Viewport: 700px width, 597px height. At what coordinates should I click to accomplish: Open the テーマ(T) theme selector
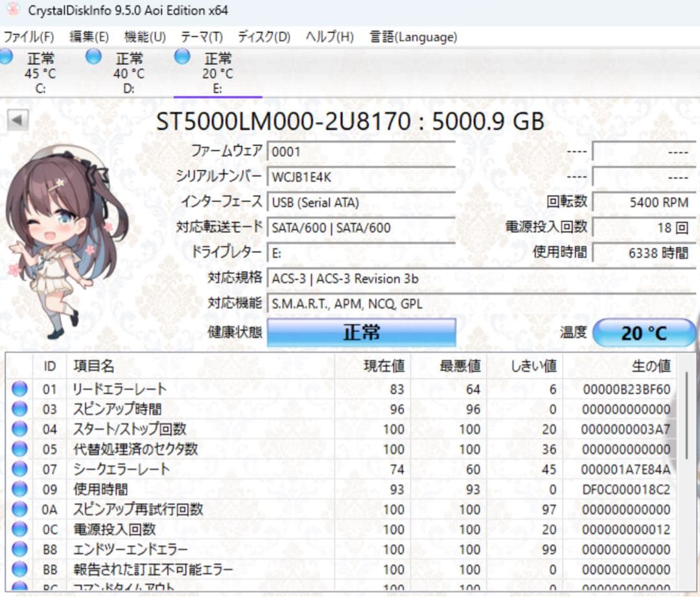coord(204,37)
